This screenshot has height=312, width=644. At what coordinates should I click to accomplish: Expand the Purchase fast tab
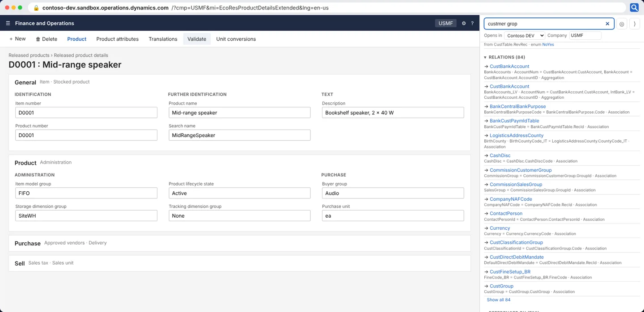(x=240, y=243)
